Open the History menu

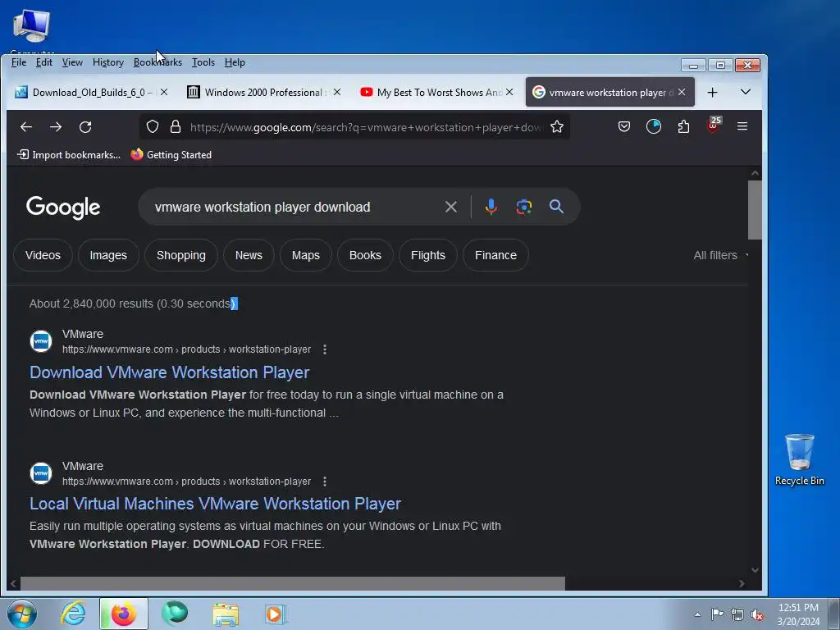coord(108,62)
